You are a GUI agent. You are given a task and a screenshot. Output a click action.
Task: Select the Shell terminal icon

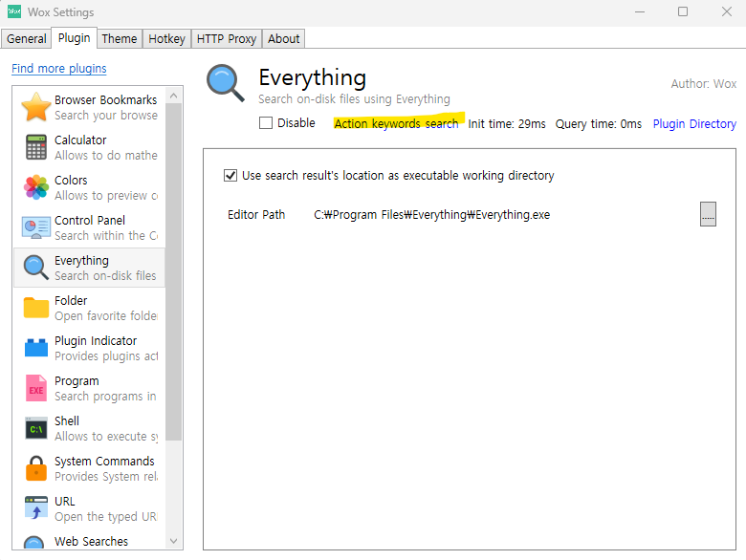[36, 428]
